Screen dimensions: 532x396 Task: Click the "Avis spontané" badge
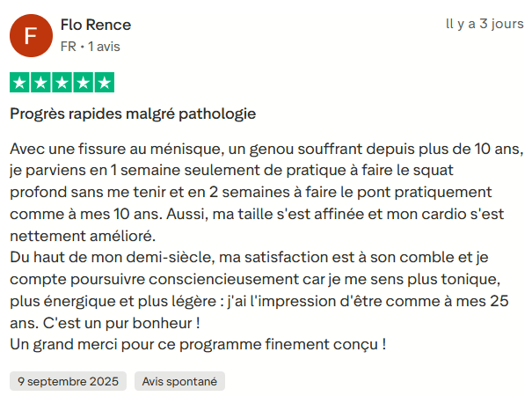click(x=180, y=381)
